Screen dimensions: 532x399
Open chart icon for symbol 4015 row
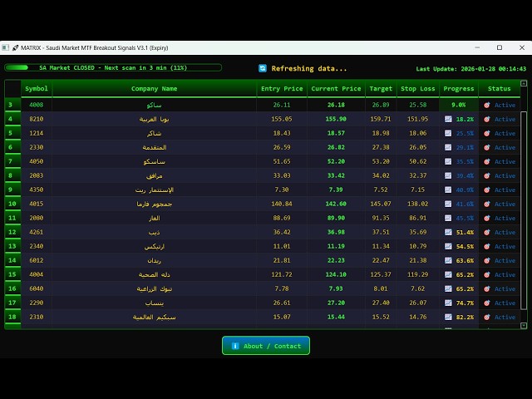point(448,204)
